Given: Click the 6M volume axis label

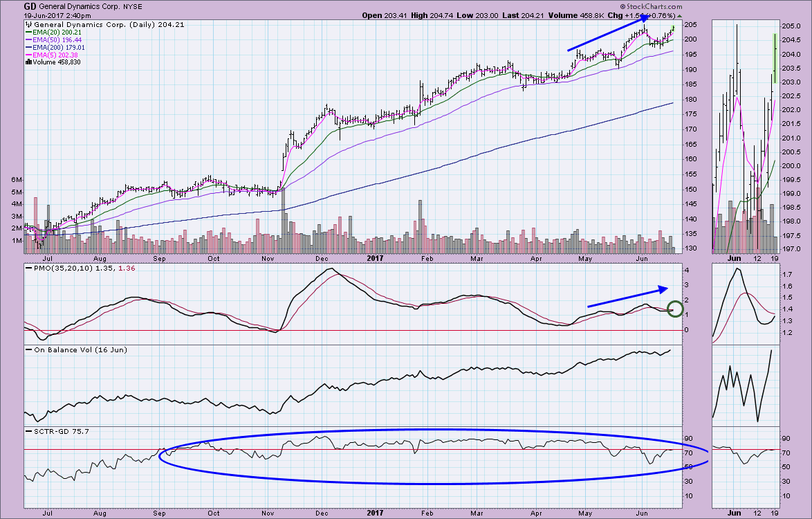Looking at the screenshot, I should point(17,180).
